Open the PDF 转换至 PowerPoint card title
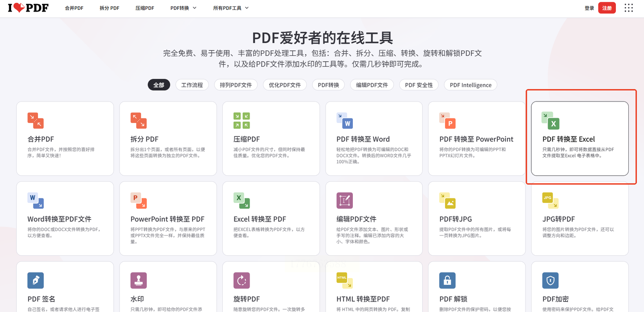The width and height of the screenshot is (644, 312). (x=476, y=139)
